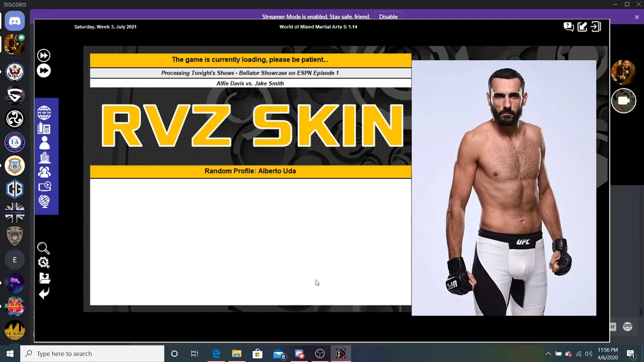
Task: Click the exit door arrow icon
Action: pyautogui.click(x=596, y=27)
